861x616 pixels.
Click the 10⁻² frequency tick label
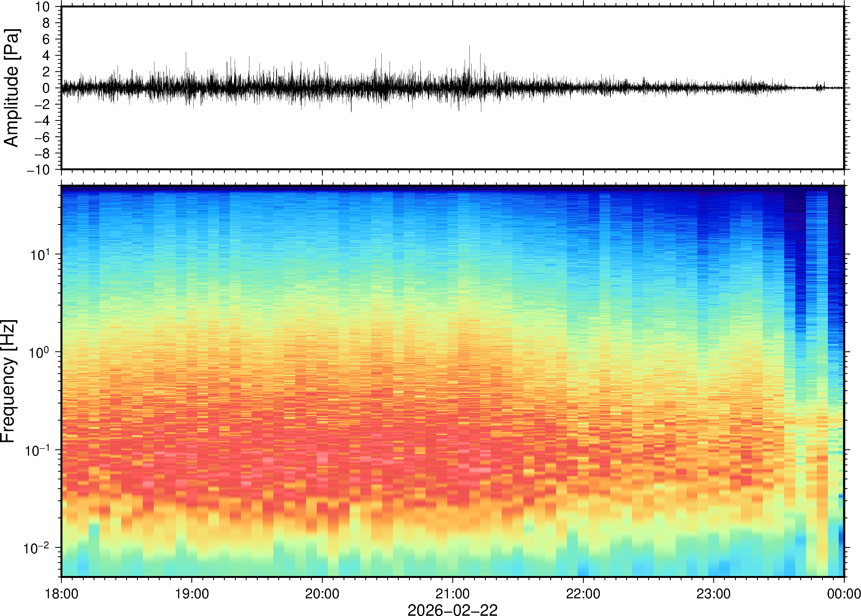click(36, 548)
